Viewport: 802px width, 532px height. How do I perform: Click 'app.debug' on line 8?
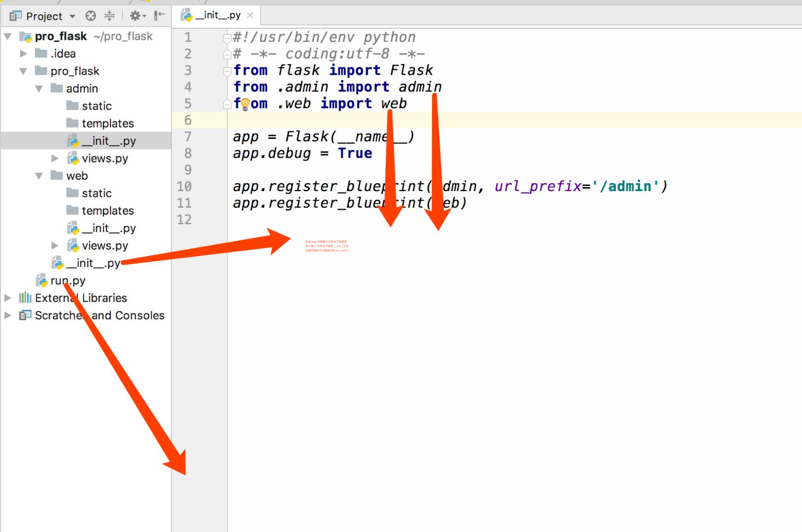[272, 154]
